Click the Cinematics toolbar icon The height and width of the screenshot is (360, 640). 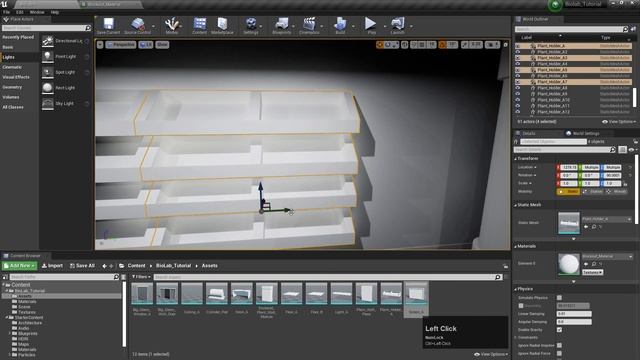point(309,24)
